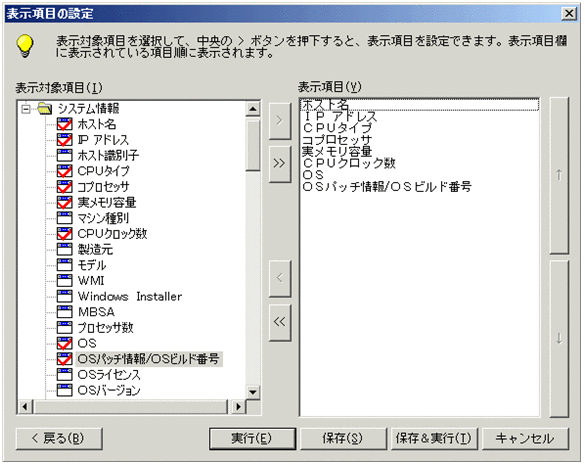Select the OSライセンス tree label

pos(109,375)
